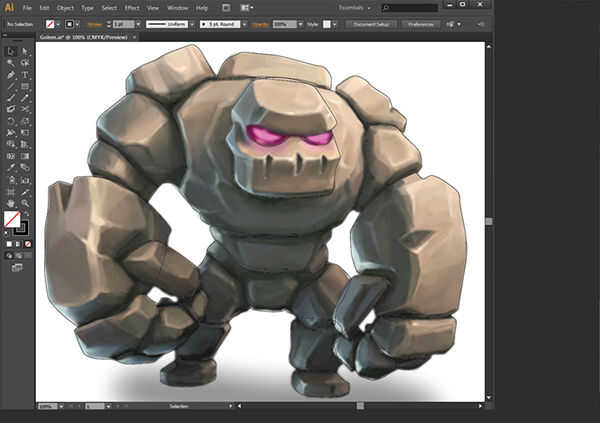Select the Column Graph tool
This screenshot has width=600, height=423.
pos(25,180)
